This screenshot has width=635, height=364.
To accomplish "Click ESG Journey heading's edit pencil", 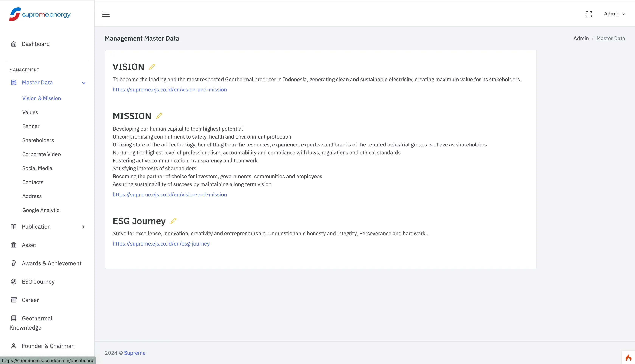I will point(174,221).
